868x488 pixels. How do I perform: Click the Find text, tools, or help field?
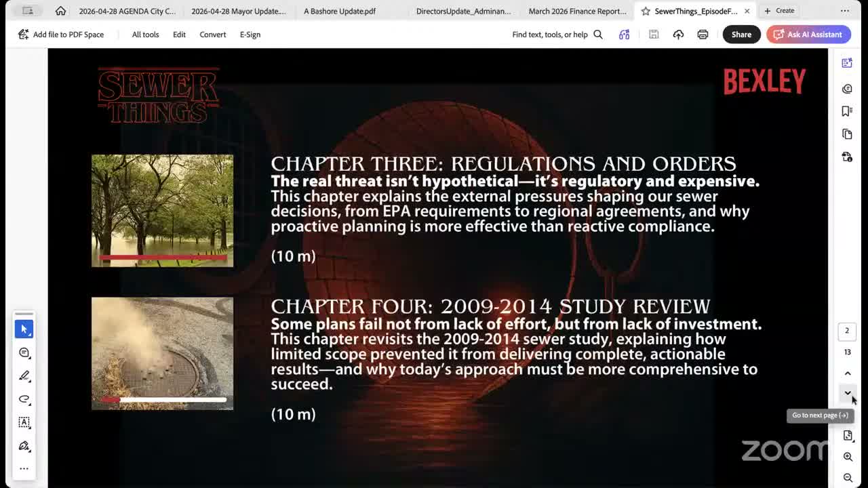click(550, 35)
